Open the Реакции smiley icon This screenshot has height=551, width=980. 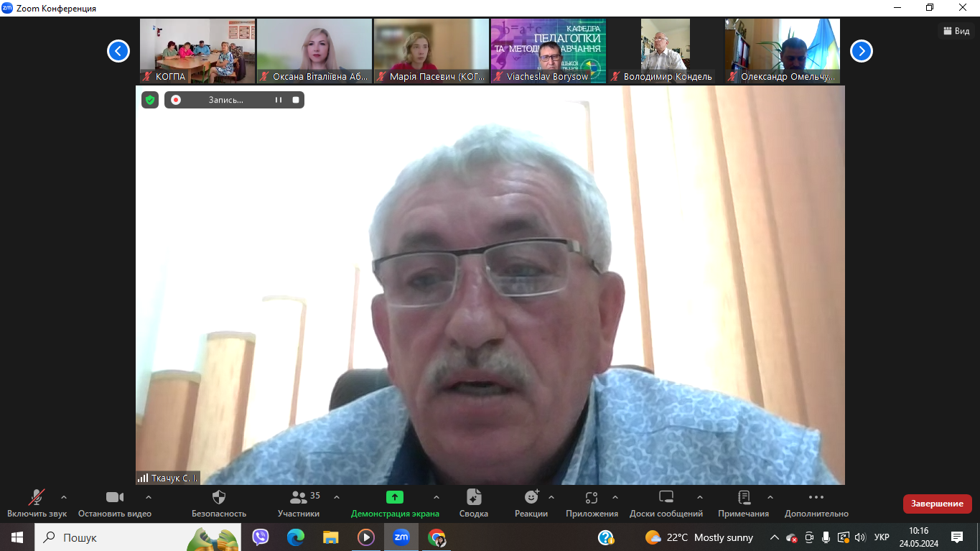(x=531, y=497)
